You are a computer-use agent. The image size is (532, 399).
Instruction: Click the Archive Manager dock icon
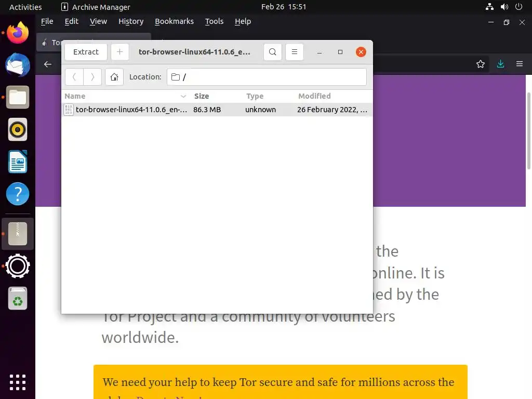click(18, 234)
